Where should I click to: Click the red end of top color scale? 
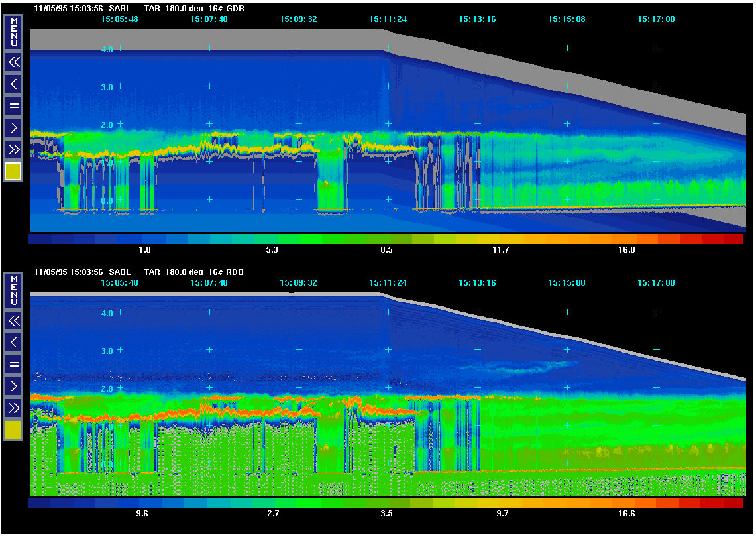[729, 239]
